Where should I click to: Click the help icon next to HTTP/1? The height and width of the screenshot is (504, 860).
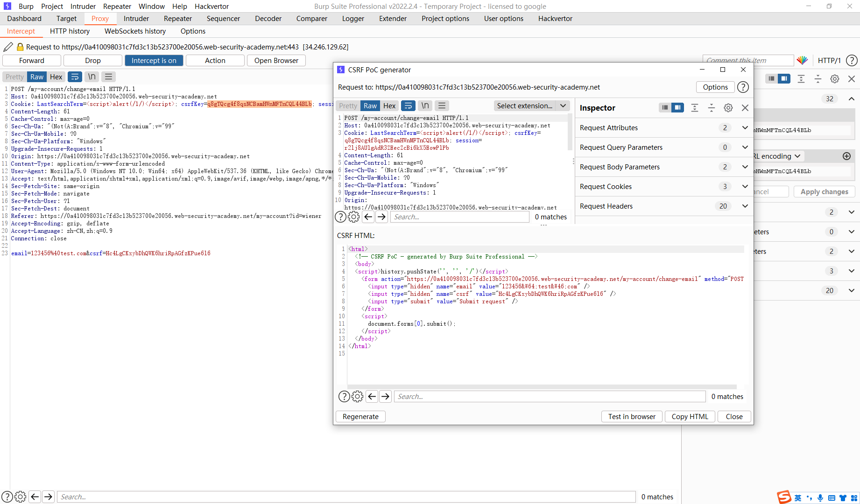(852, 60)
